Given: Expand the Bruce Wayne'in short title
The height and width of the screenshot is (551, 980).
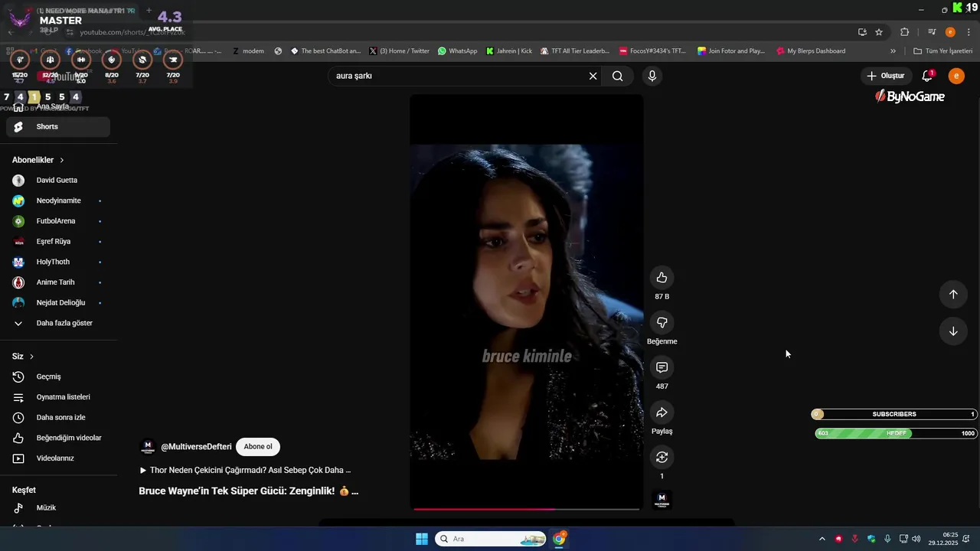Looking at the screenshot, I should pyautogui.click(x=248, y=491).
